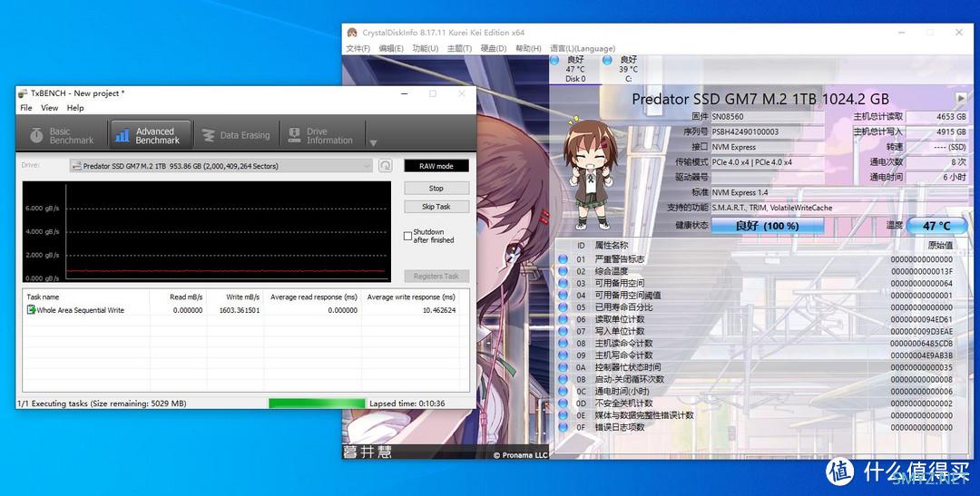The width and height of the screenshot is (980, 496).
Task: Open the Drive dropdown in TxBENCH
Action: click(221, 166)
